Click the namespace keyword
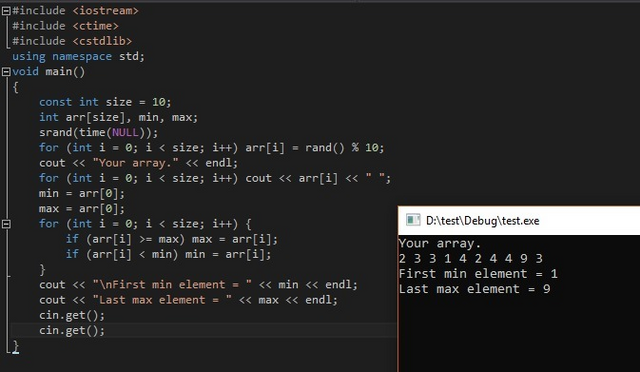The height and width of the screenshot is (372, 640). tap(82, 56)
